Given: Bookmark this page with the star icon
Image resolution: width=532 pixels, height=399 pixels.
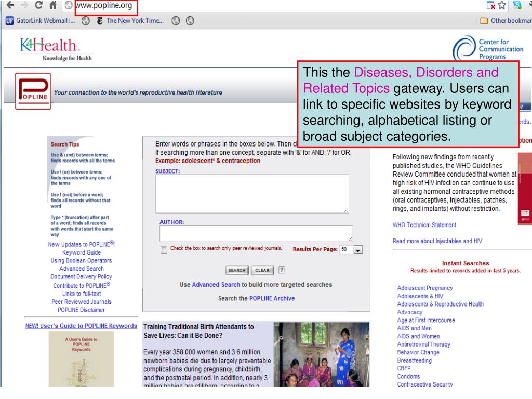Looking at the screenshot, I should pyautogui.click(x=502, y=5).
